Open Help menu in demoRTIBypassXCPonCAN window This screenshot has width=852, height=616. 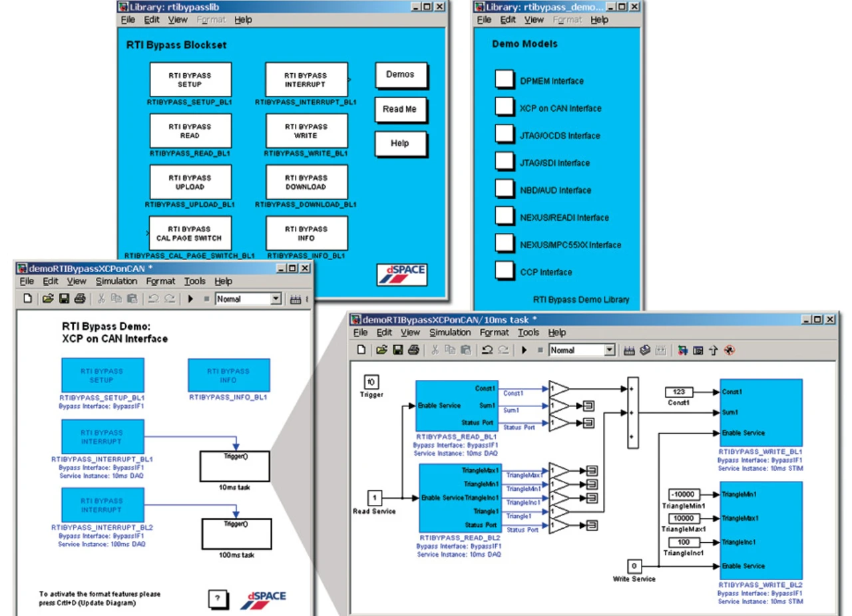coord(224,281)
